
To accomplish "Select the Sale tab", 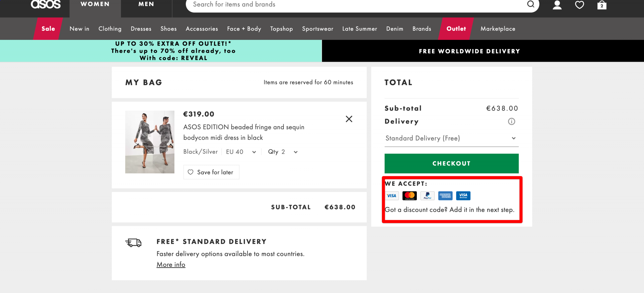I will [48, 28].
